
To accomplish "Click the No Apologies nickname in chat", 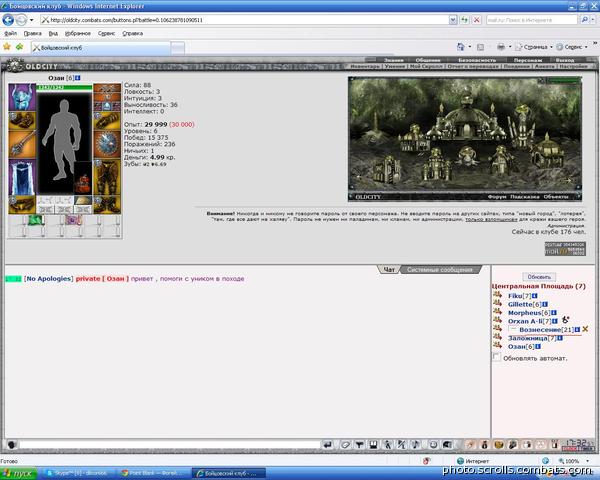I will click(49, 279).
